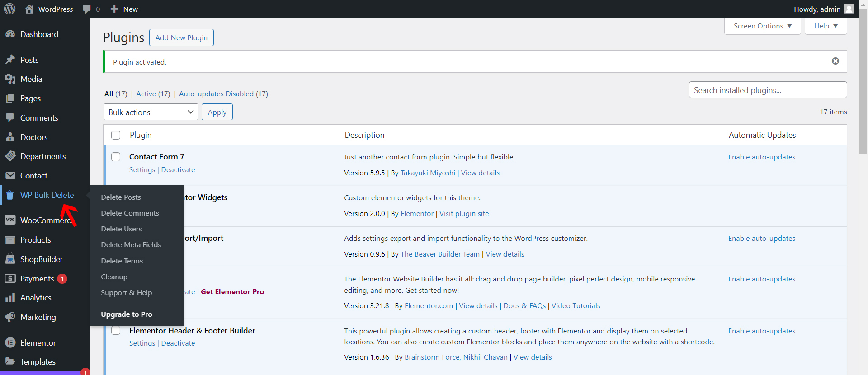
Task: Filter by Active plugins
Action: pyautogui.click(x=146, y=94)
